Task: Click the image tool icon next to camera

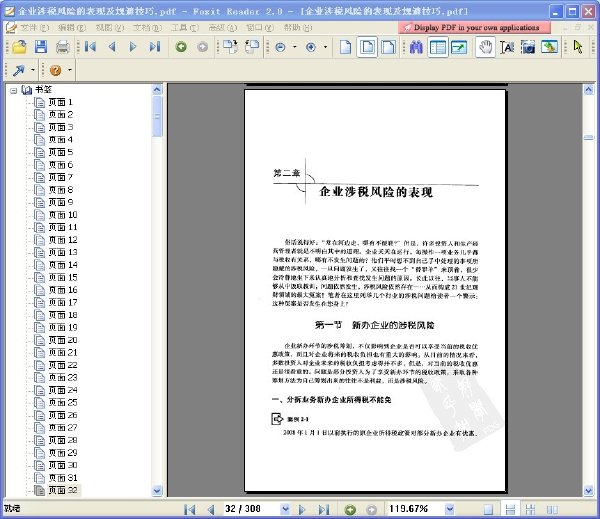Action: pos(549,47)
